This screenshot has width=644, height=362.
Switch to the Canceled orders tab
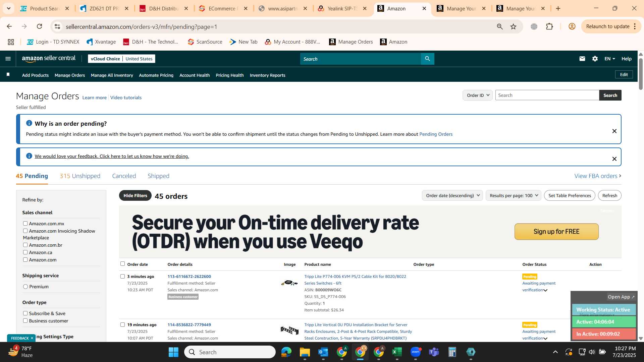[124, 176]
